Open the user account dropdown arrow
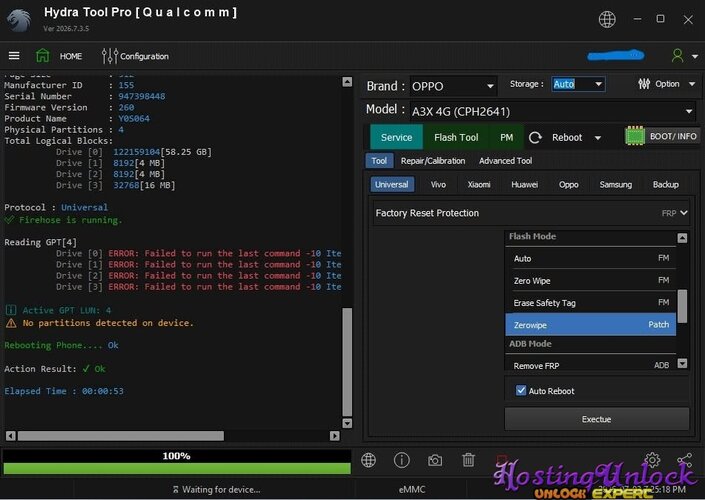The image size is (705, 500). point(695,57)
